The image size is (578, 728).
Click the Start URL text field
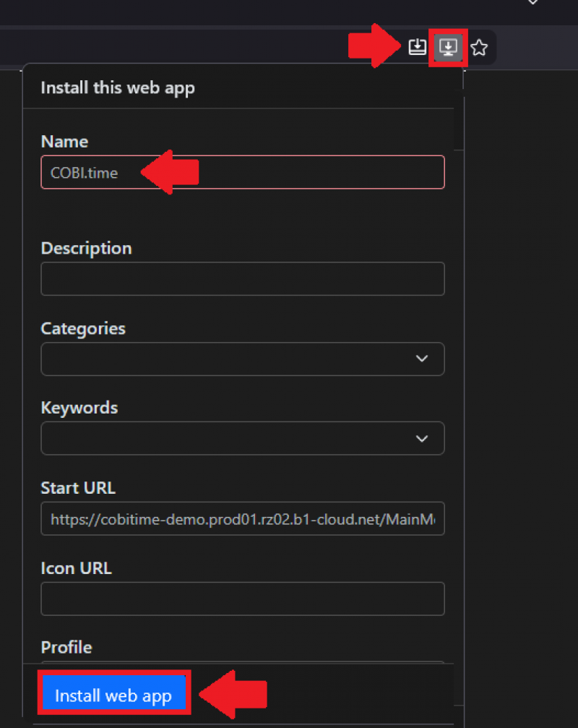point(242,519)
